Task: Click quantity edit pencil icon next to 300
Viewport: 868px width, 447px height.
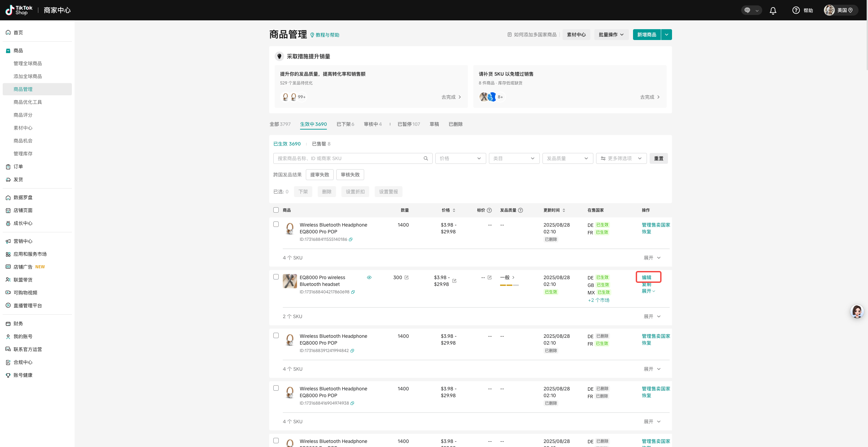Action: click(x=407, y=277)
